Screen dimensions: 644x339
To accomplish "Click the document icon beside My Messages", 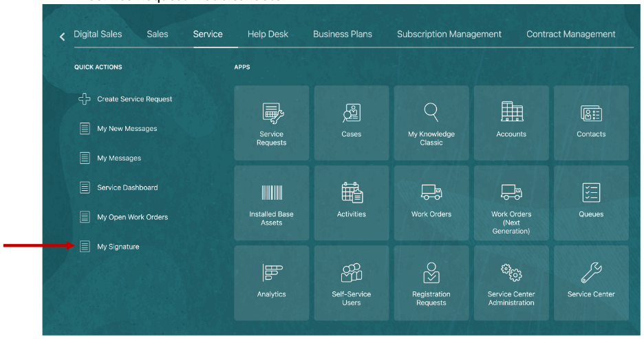I will [85, 158].
